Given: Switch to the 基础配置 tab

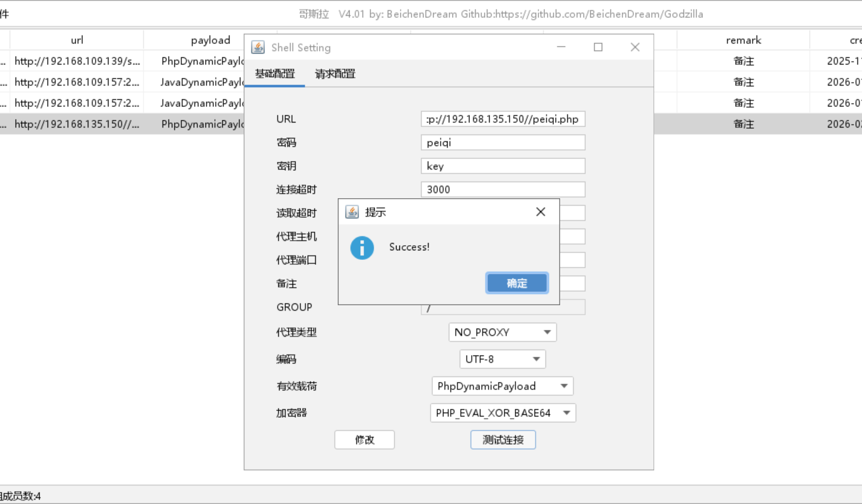Looking at the screenshot, I should (x=274, y=74).
